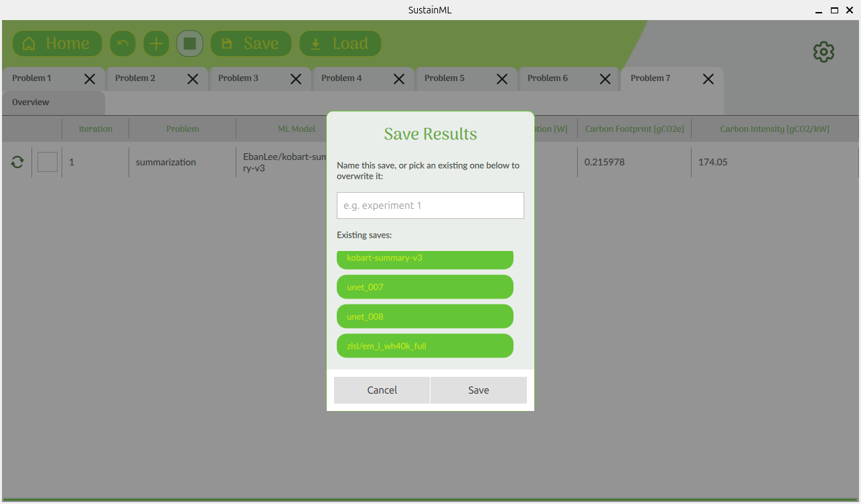The image size is (861, 504).
Task: Click the refresh icon in row 1
Action: pos(17,162)
